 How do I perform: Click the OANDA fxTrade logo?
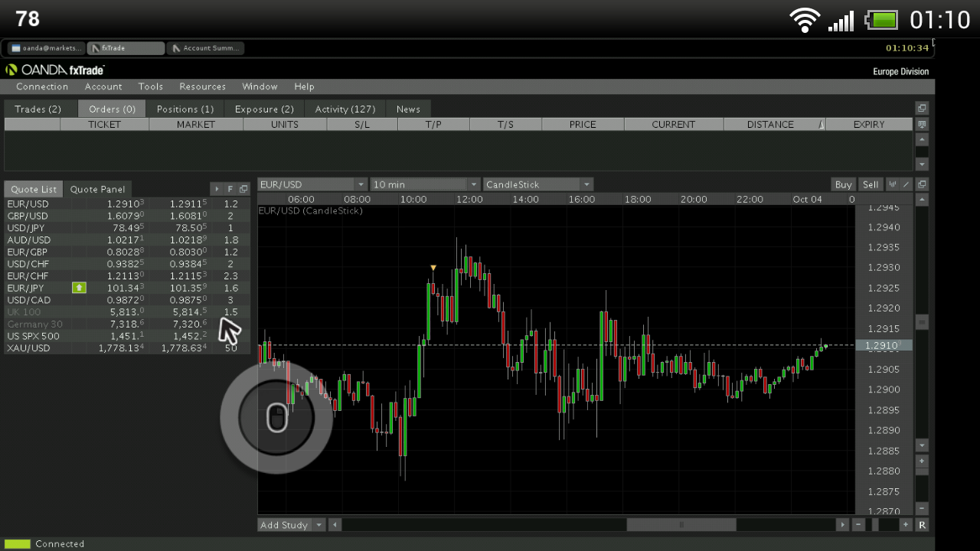(x=55, y=70)
